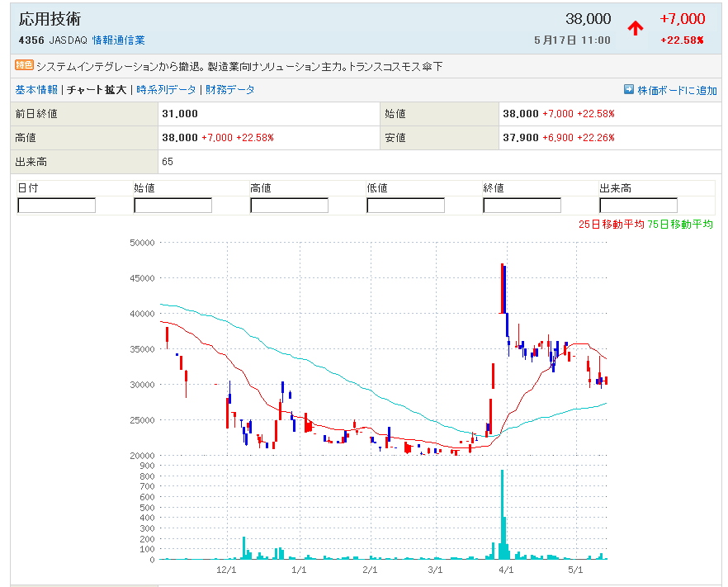Open the 情報通信業 sector link
This screenshot has height=587, width=728.
tap(118, 40)
